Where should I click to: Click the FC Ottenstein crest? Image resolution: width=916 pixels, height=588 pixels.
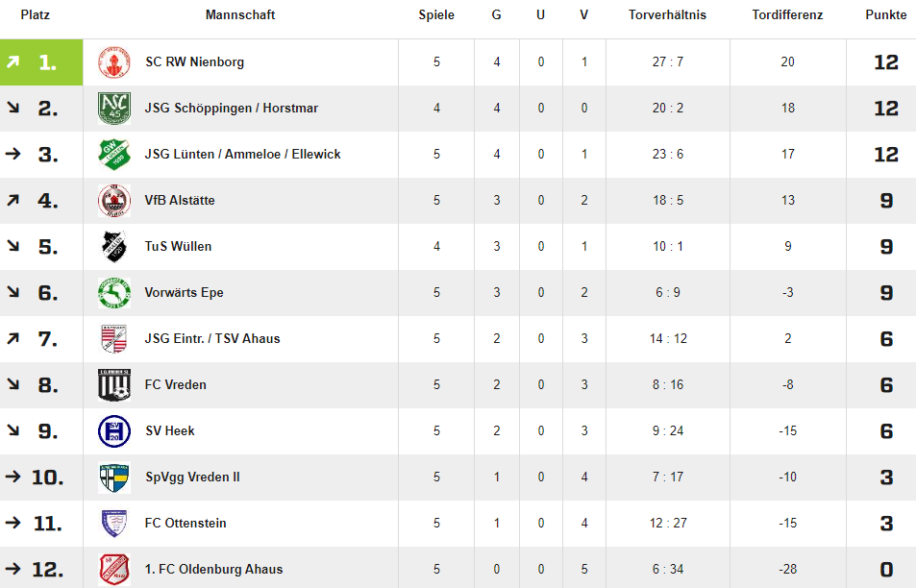[x=114, y=524]
